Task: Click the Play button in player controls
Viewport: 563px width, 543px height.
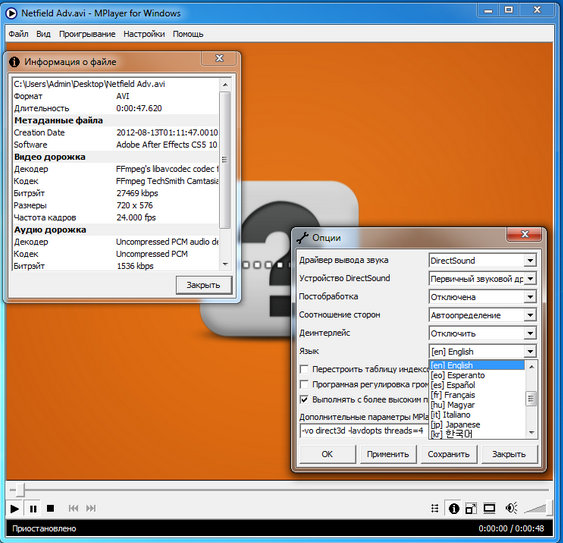Action: [14, 509]
